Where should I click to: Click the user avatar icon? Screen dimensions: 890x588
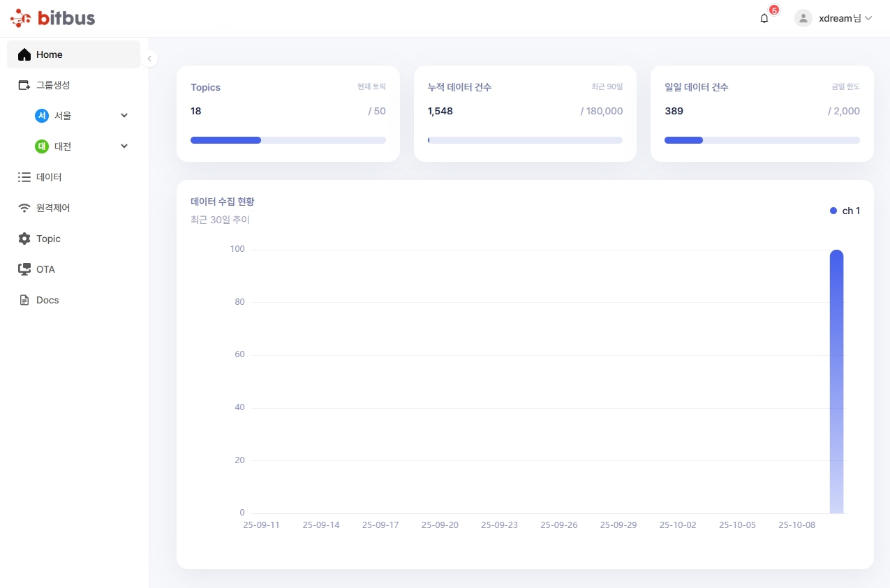(803, 19)
